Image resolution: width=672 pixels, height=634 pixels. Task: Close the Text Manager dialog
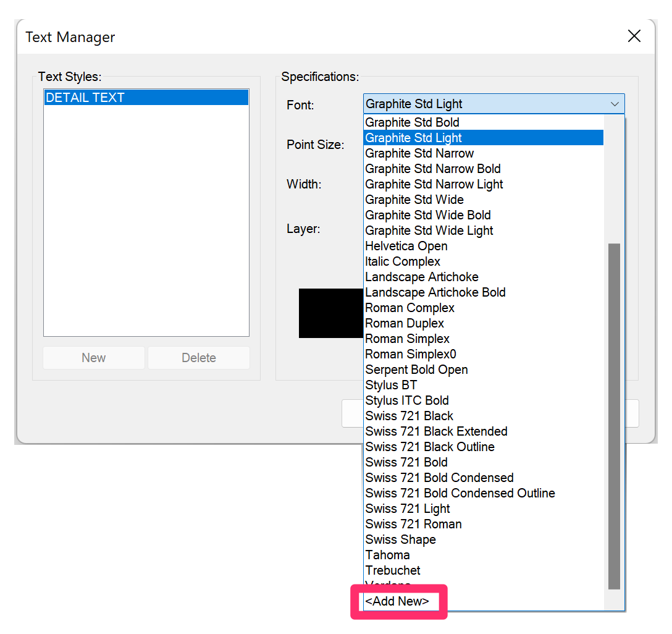coord(634,36)
